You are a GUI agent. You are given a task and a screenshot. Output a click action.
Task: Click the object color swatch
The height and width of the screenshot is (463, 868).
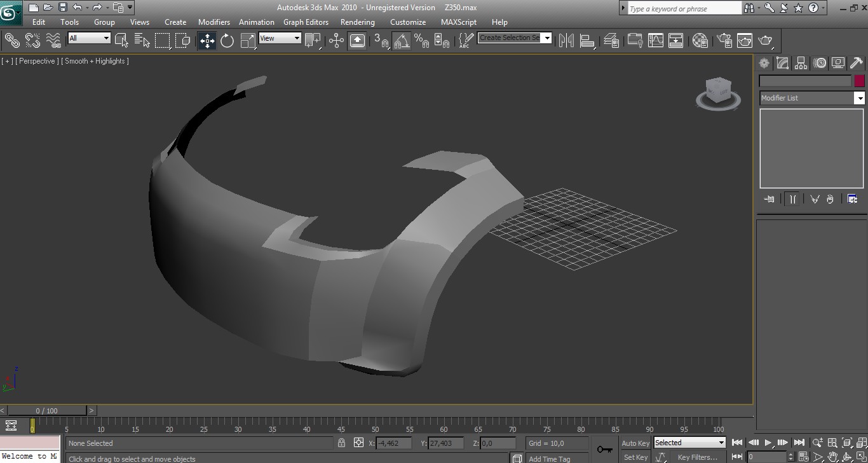pos(859,81)
